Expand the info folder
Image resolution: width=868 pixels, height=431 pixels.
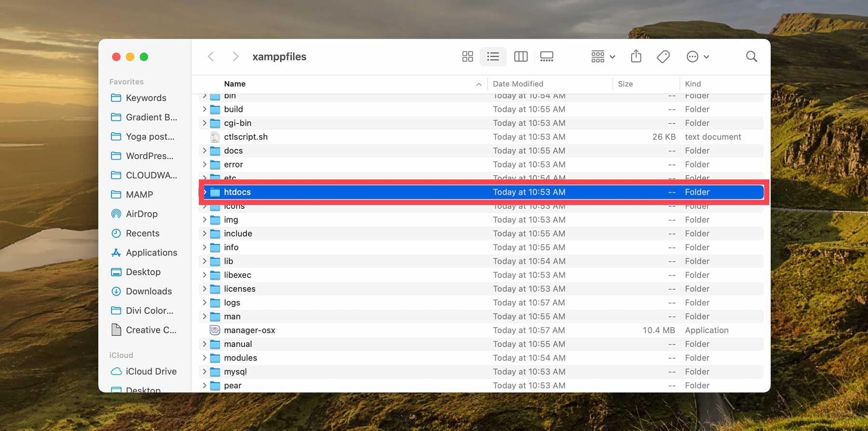204,247
